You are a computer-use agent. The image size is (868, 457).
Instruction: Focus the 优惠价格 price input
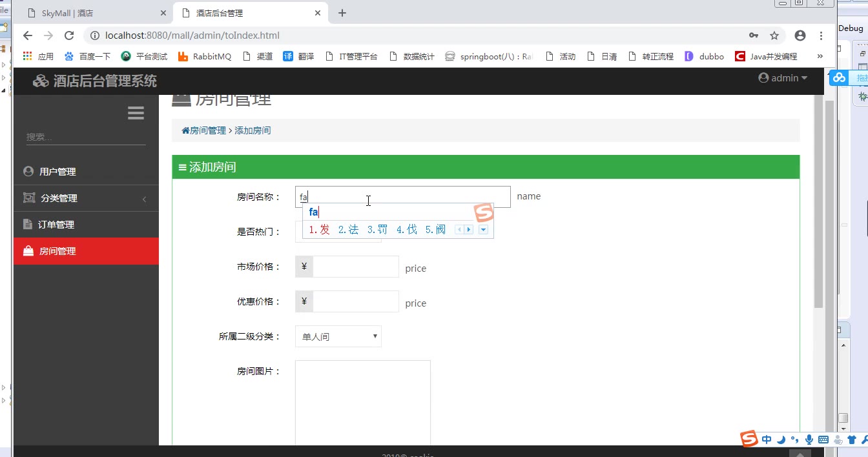tap(355, 301)
